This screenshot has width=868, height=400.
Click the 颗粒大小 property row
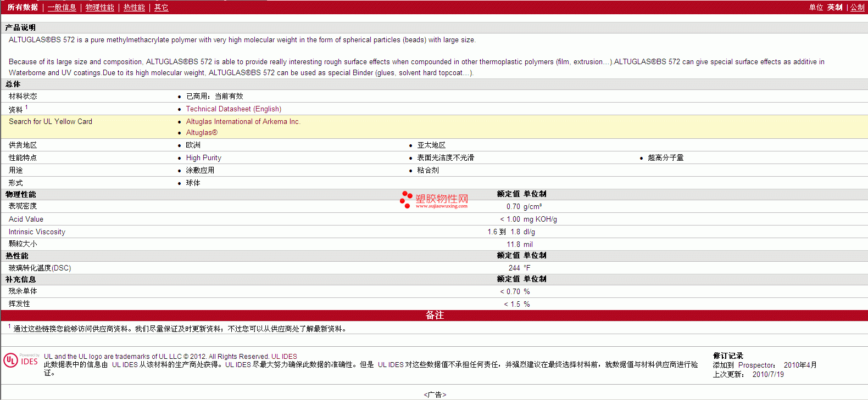[x=434, y=244]
